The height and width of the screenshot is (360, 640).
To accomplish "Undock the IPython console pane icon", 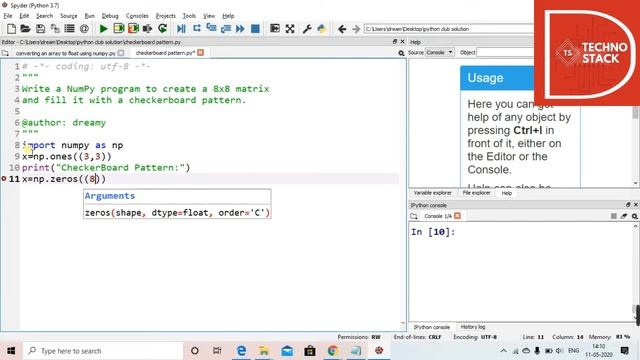I will [x=628, y=204].
